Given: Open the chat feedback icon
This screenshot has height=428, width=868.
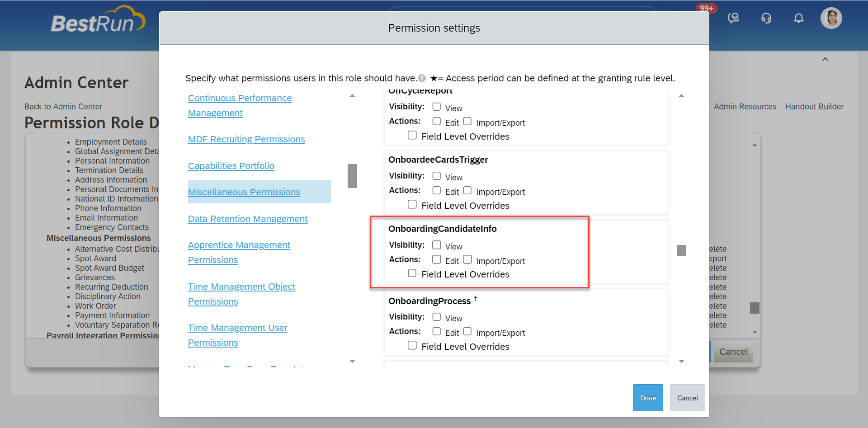Looking at the screenshot, I should pos(733,18).
